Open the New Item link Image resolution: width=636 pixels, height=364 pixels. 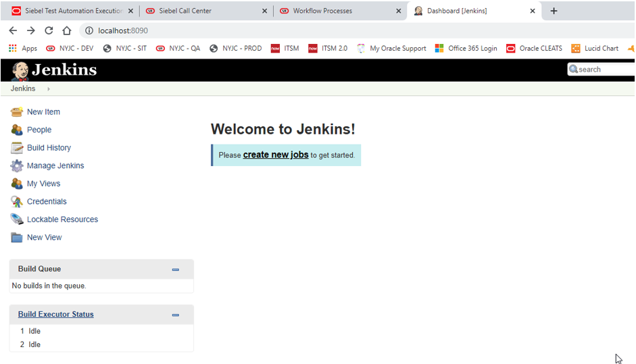pyautogui.click(x=43, y=112)
